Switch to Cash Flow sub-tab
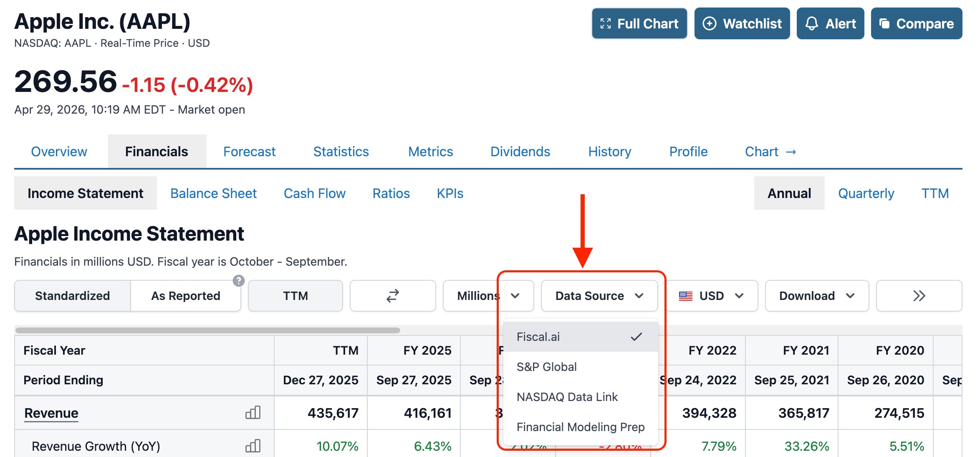This screenshot has height=457, width=980. pyautogui.click(x=315, y=193)
